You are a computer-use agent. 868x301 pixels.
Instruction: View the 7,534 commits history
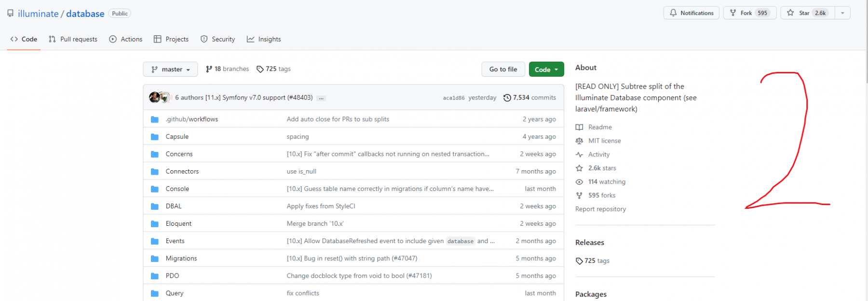point(529,97)
